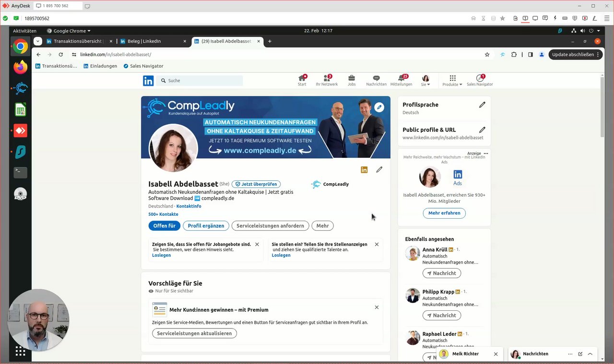Click Jetzt überprüfen verification button
This screenshot has height=364, width=614.
[256, 184]
